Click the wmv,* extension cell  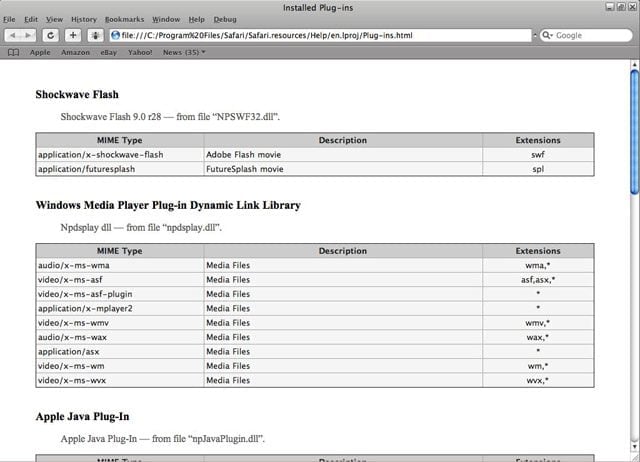538,323
